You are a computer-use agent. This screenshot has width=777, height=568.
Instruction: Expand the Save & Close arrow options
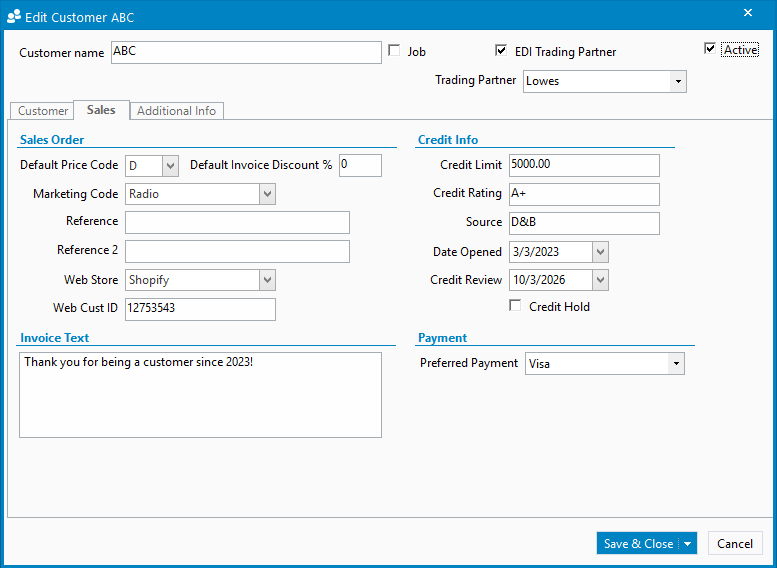pos(687,543)
